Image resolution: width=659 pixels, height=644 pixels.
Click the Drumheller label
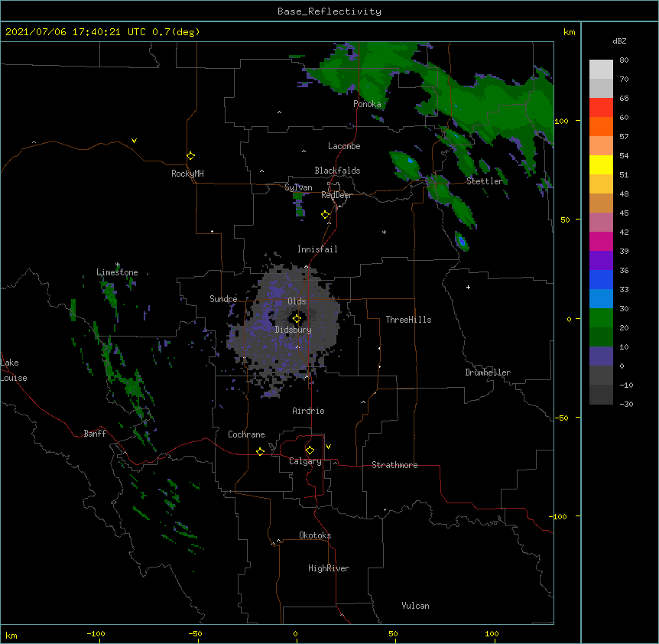(x=488, y=372)
